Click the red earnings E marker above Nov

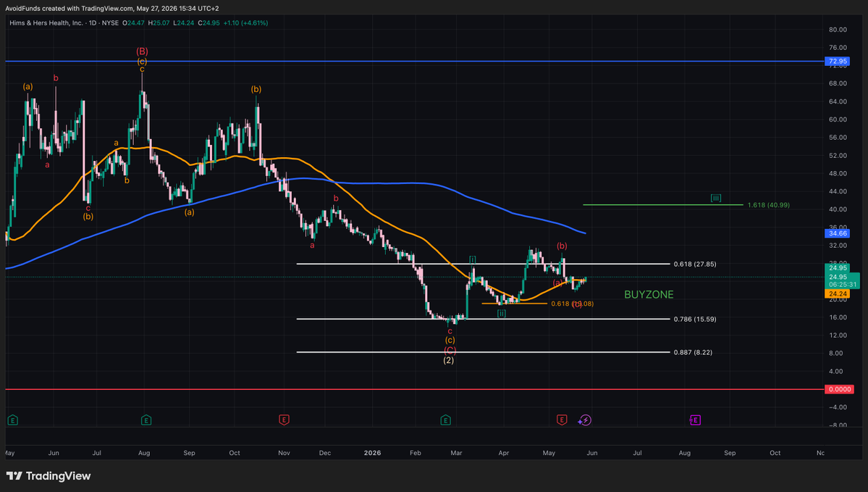click(x=284, y=420)
